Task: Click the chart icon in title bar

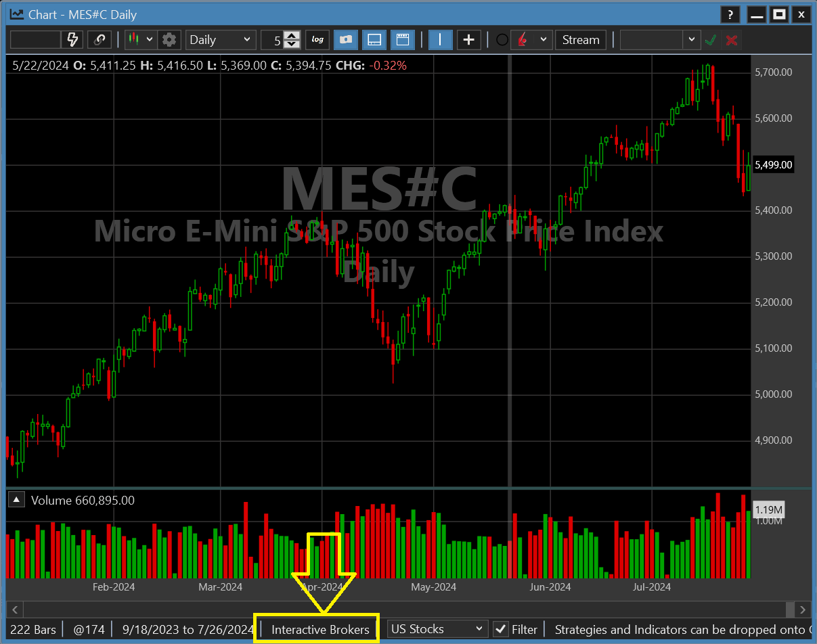Action: [x=16, y=14]
